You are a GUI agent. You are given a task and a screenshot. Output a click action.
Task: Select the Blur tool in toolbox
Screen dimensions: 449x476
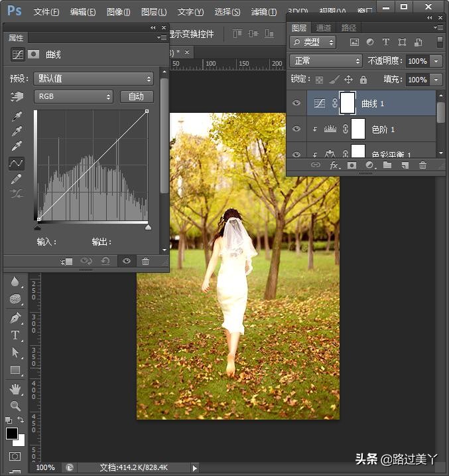(15, 281)
